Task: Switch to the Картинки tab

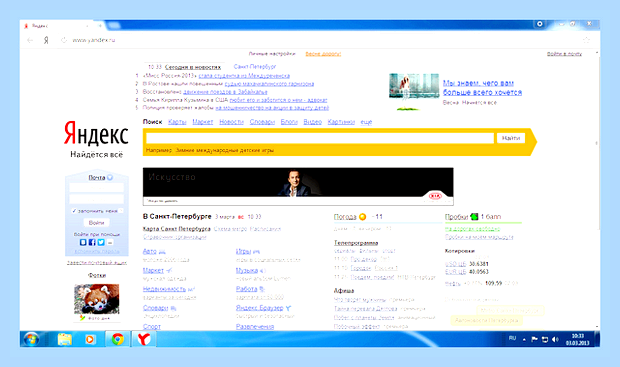Action: [341, 122]
